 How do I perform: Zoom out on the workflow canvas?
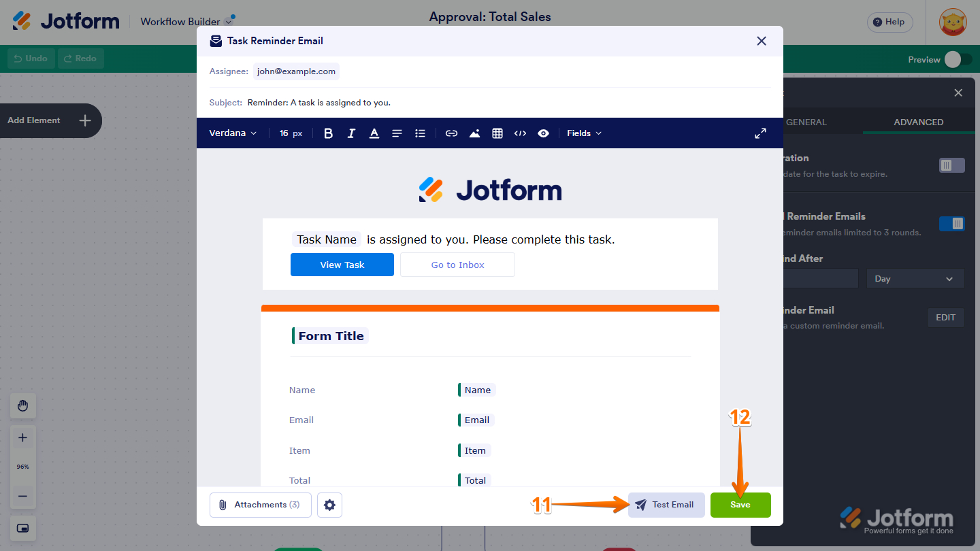pyautogui.click(x=22, y=496)
